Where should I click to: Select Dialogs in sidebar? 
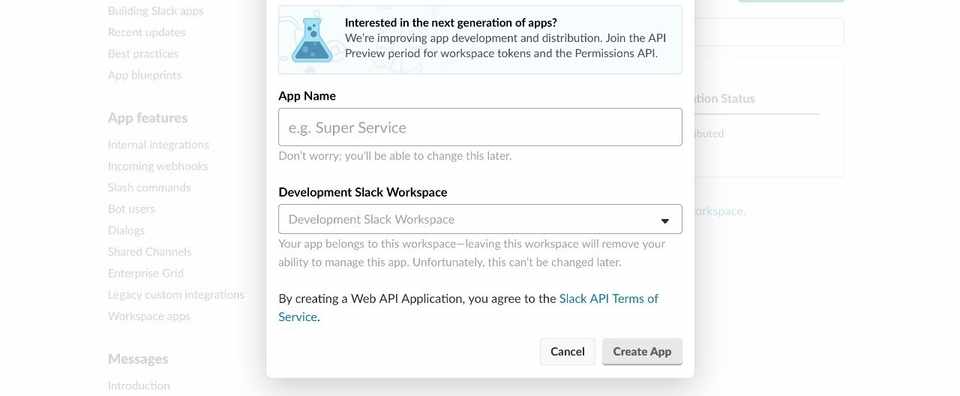(x=126, y=231)
